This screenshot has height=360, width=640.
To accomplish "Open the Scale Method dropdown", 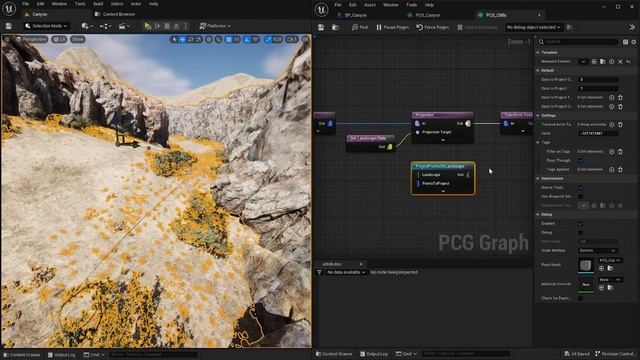I will [x=598, y=250].
